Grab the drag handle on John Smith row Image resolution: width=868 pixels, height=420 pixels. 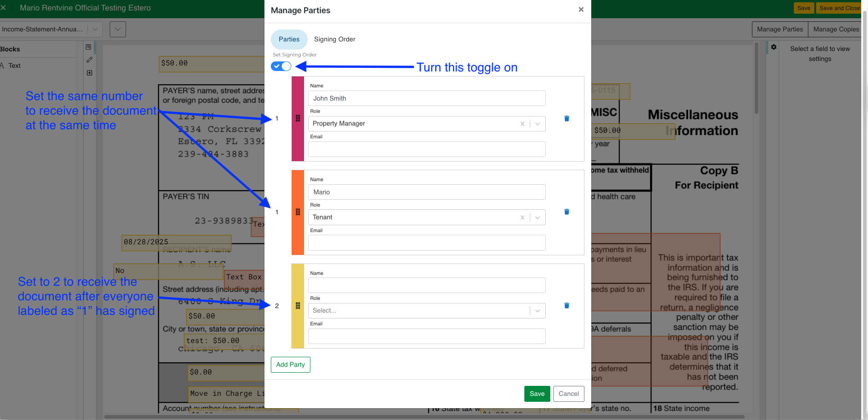[298, 118]
